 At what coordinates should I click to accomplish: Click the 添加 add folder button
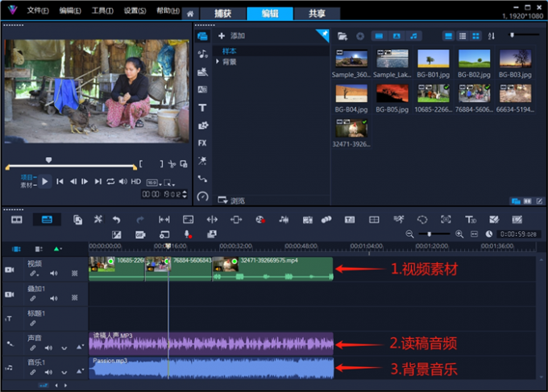232,35
